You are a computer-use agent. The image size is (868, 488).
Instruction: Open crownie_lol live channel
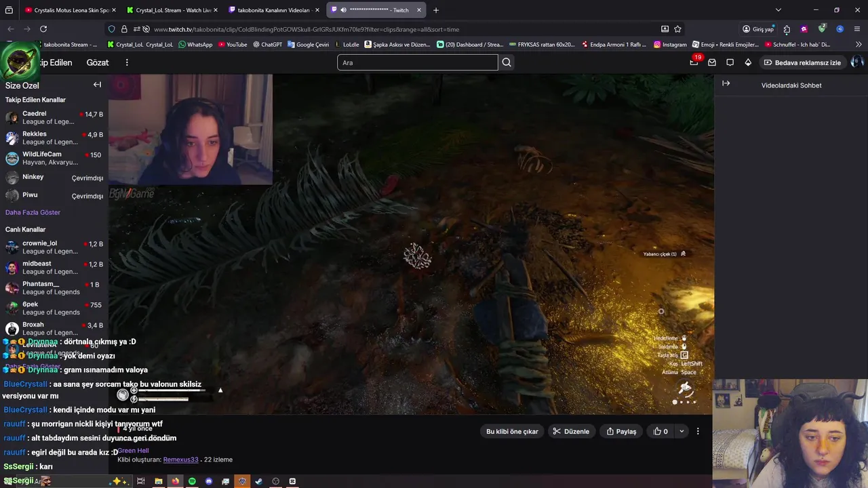[54, 247]
